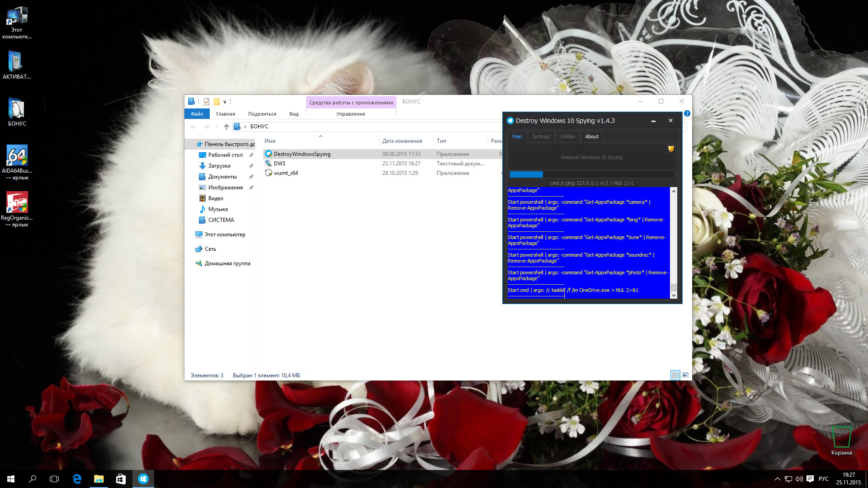Screen dimensions: 868x488
Task: Open the network tray icon
Action: (x=788, y=479)
